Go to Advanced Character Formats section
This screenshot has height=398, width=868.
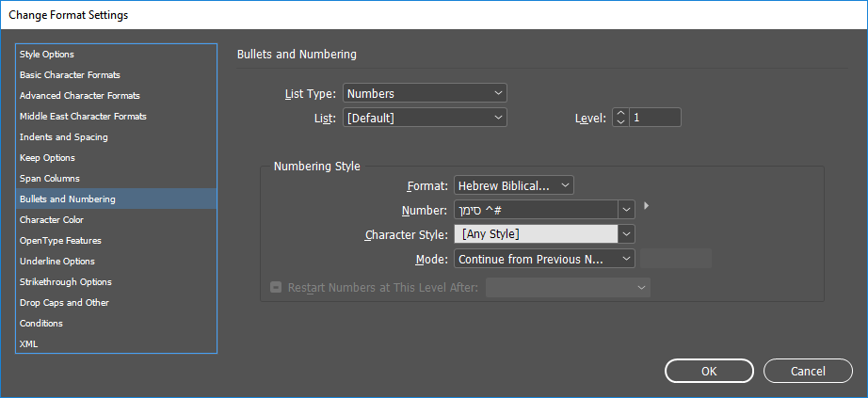click(x=80, y=96)
